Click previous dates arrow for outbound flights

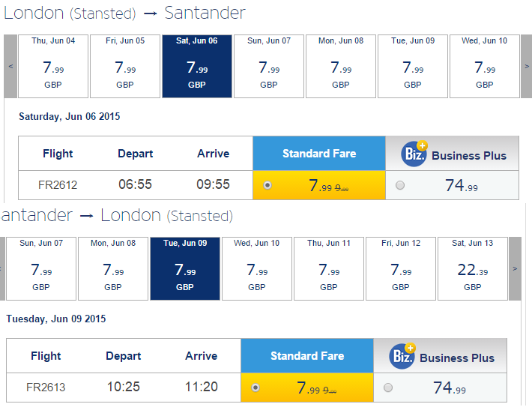click(x=10, y=66)
